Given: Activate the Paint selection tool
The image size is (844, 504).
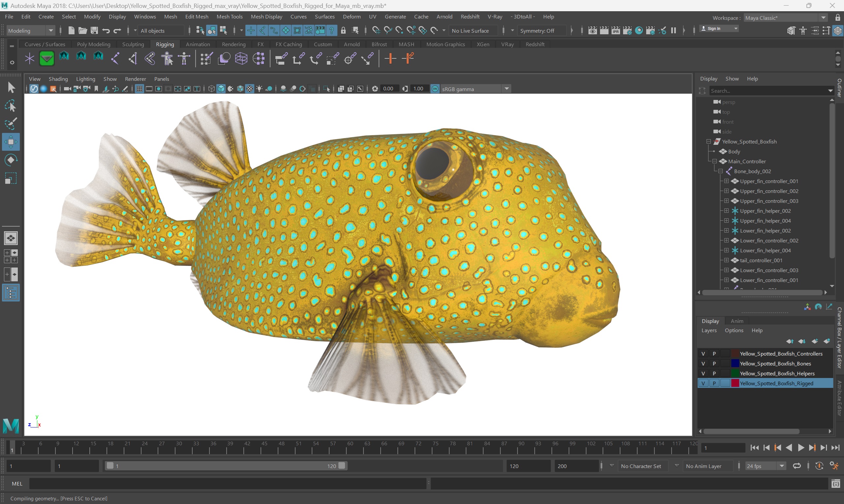Looking at the screenshot, I should [11, 124].
